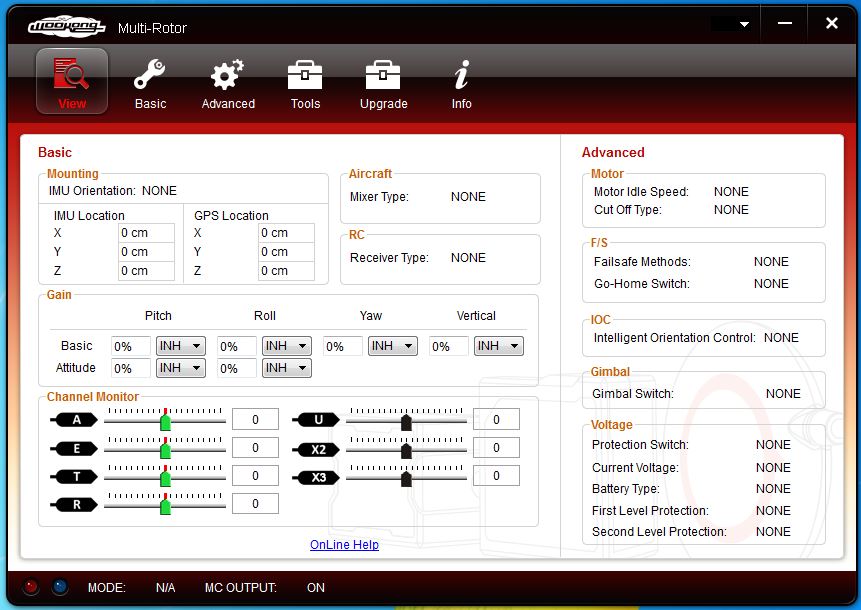Click the channel A slider handle
This screenshot has width=861, height=610.
click(166, 422)
